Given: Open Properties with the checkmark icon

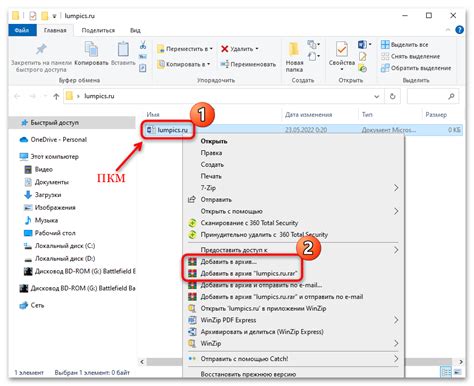Looking at the screenshot, I should pos(342,49).
